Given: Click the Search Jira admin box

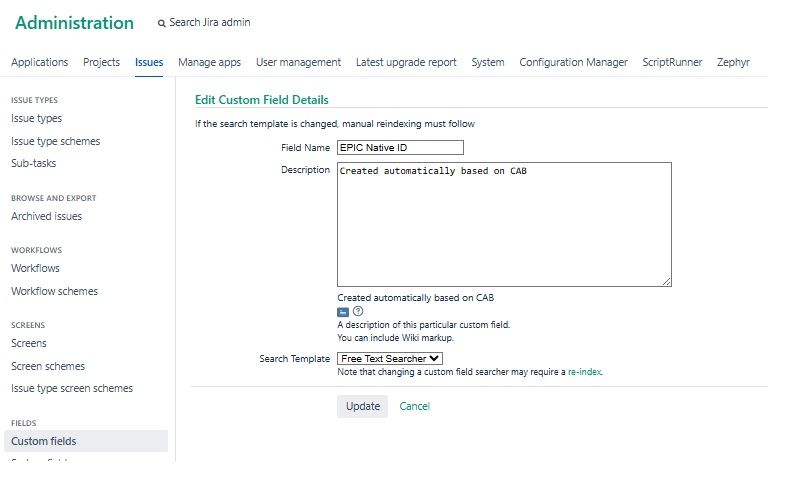Looking at the screenshot, I should click(x=210, y=23).
